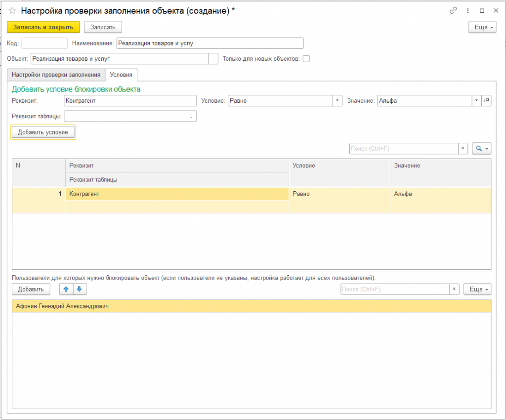Image resolution: width=506 pixels, height=420 pixels.
Task: Open the top Еще menu
Action: click(482, 27)
